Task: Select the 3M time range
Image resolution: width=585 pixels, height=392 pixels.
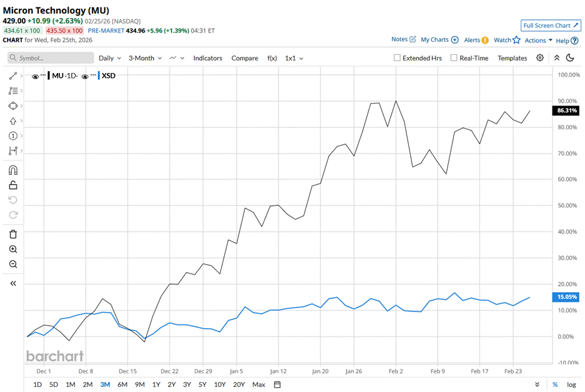Action: click(106, 385)
